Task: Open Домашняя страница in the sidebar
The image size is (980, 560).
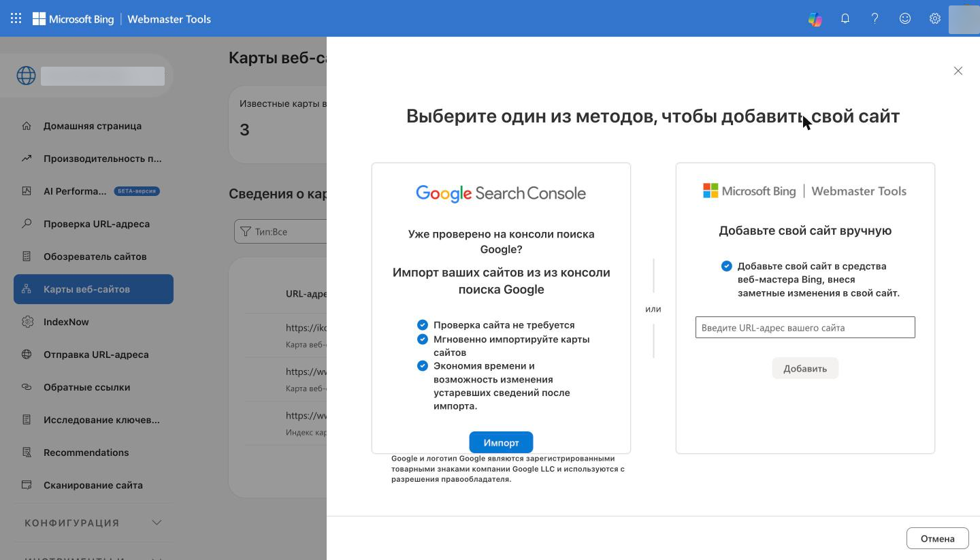Action: coord(93,126)
